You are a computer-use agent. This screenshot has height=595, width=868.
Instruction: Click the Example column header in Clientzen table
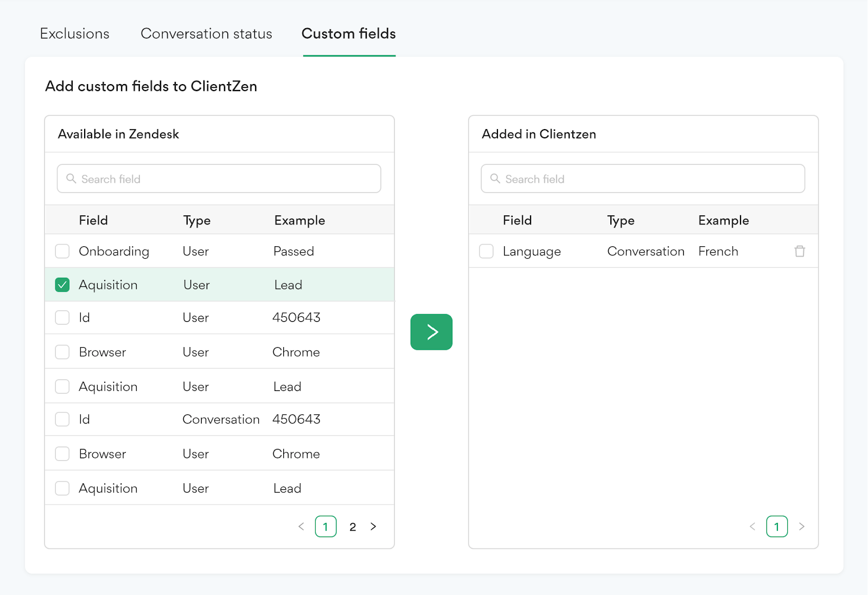click(724, 221)
